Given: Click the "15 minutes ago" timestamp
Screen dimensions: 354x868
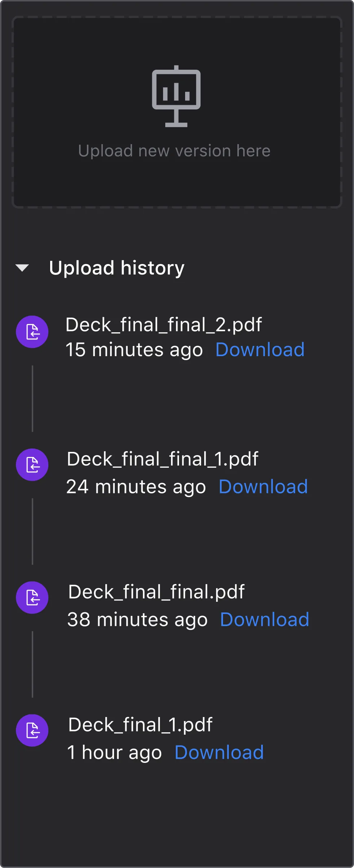Looking at the screenshot, I should pos(134,350).
